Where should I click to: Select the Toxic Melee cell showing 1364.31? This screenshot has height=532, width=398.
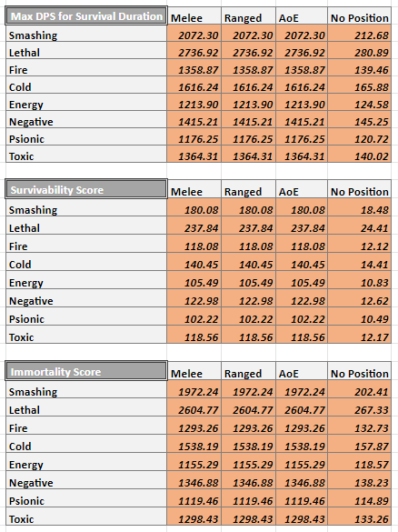pyautogui.click(x=194, y=156)
